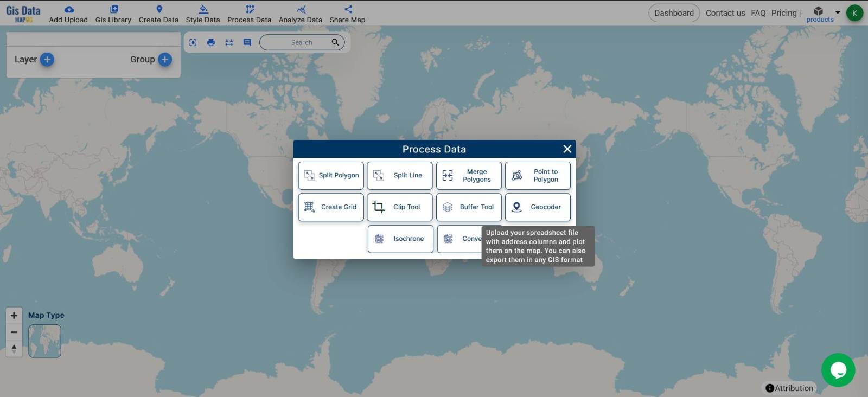Select the Split Line tool
The height and width of the screenshot is (397, 868).
(400, 176)
